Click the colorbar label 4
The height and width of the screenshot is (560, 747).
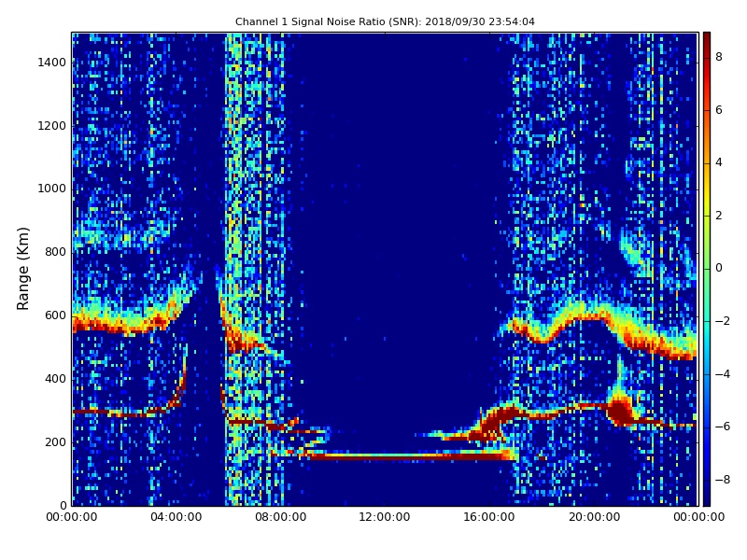pos(719,162)
